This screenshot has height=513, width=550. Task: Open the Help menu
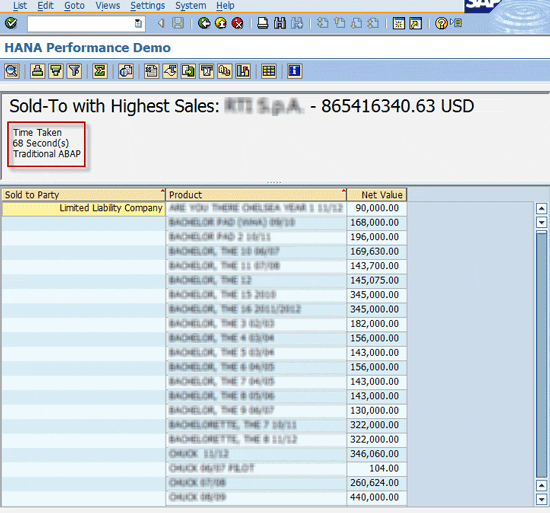click(x=225, y=6)
